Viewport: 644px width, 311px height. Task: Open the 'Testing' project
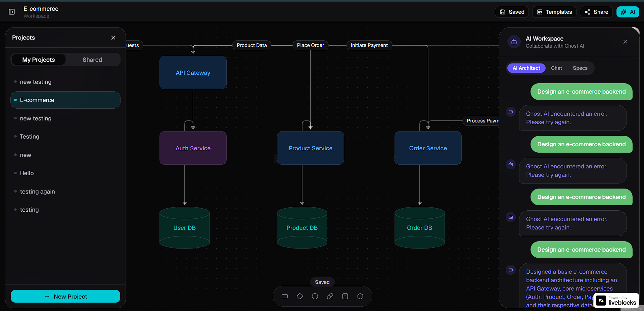pyautogui.click(x=65, y=137)
